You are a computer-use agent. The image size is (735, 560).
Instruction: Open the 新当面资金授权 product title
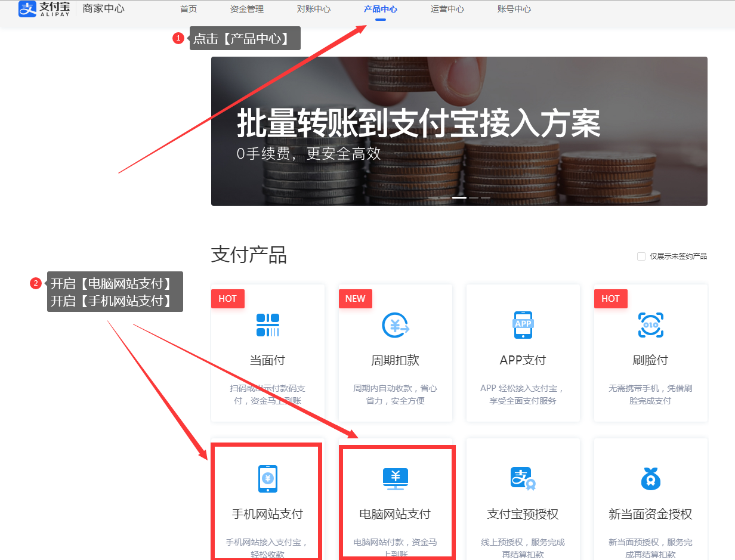[650, 514]
